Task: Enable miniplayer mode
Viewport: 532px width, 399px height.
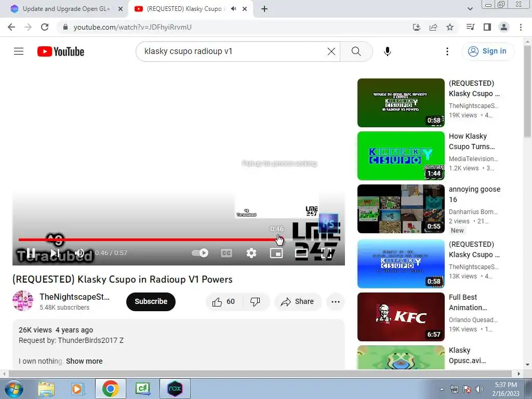Action: click(276, 253)
